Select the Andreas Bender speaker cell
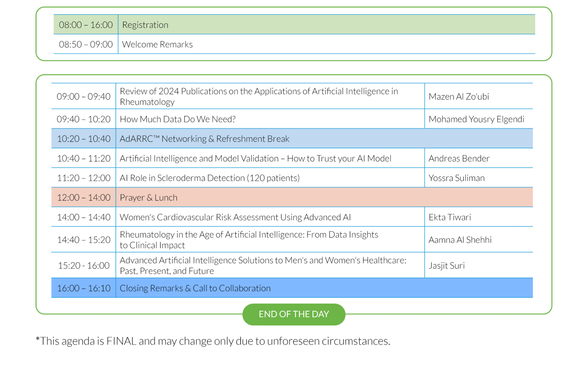The height and width of the screenshot is (392, 588). point(459,158)
